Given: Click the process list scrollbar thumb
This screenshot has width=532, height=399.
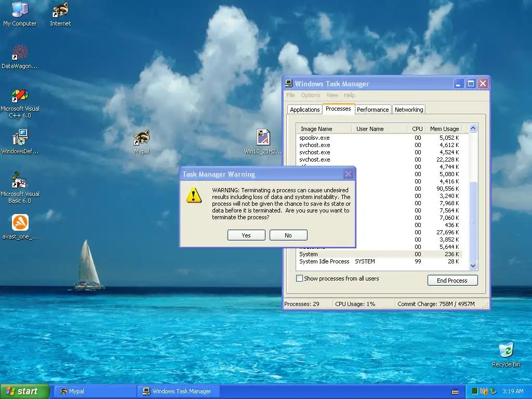Looking at the screenshot, I should click(x=473, y=221).
